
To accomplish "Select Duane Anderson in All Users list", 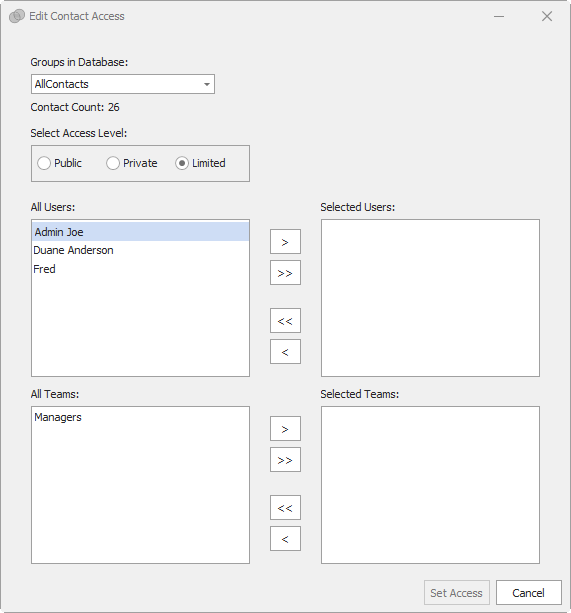I will 140,250.
